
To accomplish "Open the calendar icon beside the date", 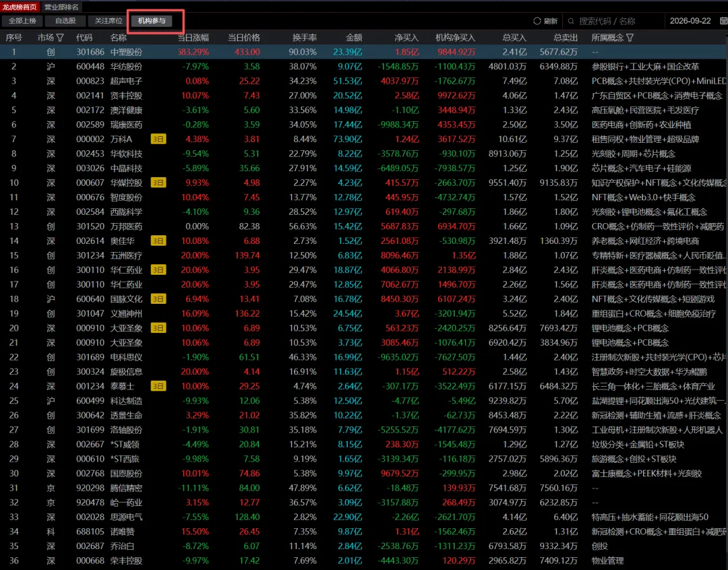I will tap(723, 21).
